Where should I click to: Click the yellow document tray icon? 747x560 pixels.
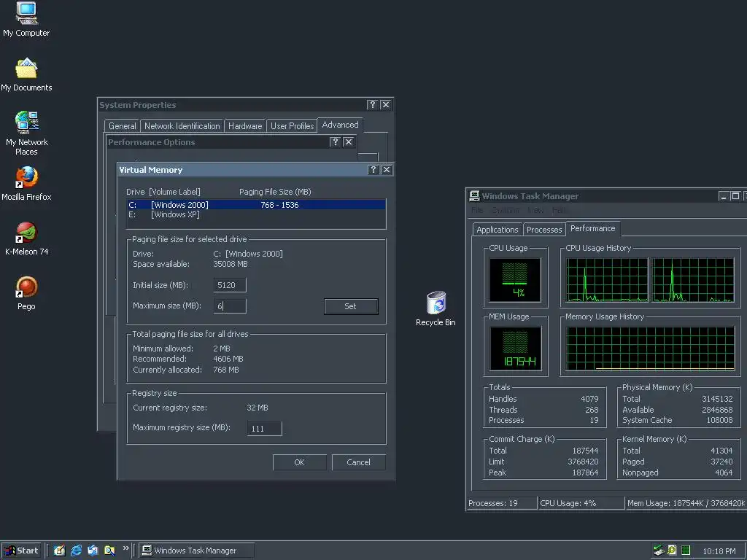coord(672,551)
